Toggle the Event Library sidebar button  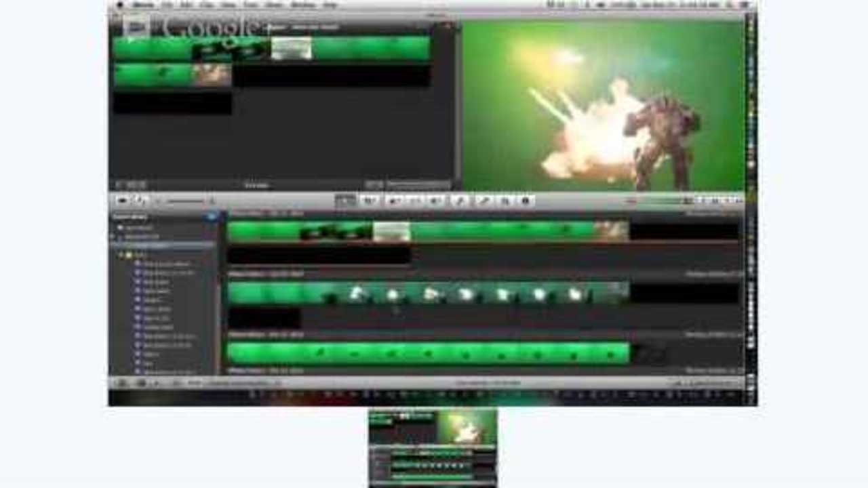(x=122, y=383)
